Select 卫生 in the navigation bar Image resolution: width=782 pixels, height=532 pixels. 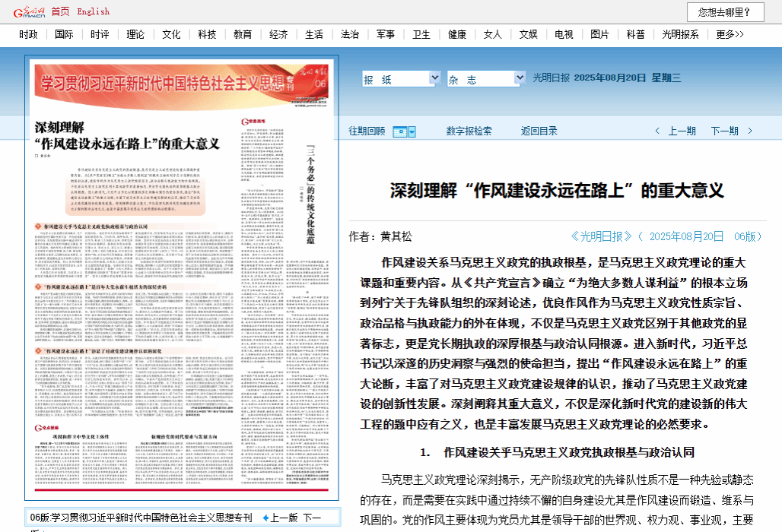[x=421, y=34]
